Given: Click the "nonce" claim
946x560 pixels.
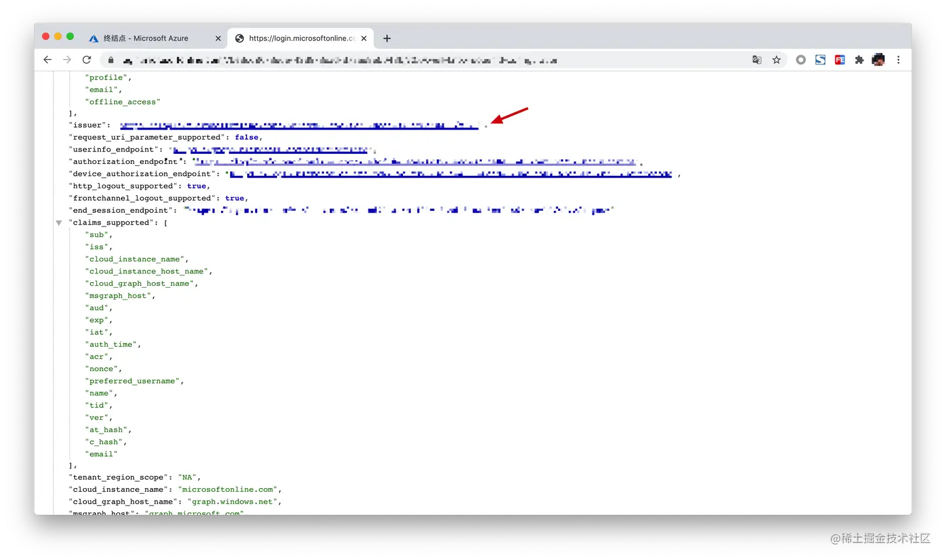Looking at the screenshot, I should coord(101,369).
